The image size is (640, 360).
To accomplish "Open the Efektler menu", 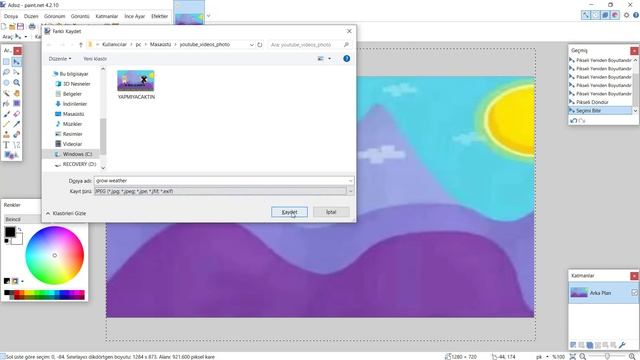I will click(160, 16).
